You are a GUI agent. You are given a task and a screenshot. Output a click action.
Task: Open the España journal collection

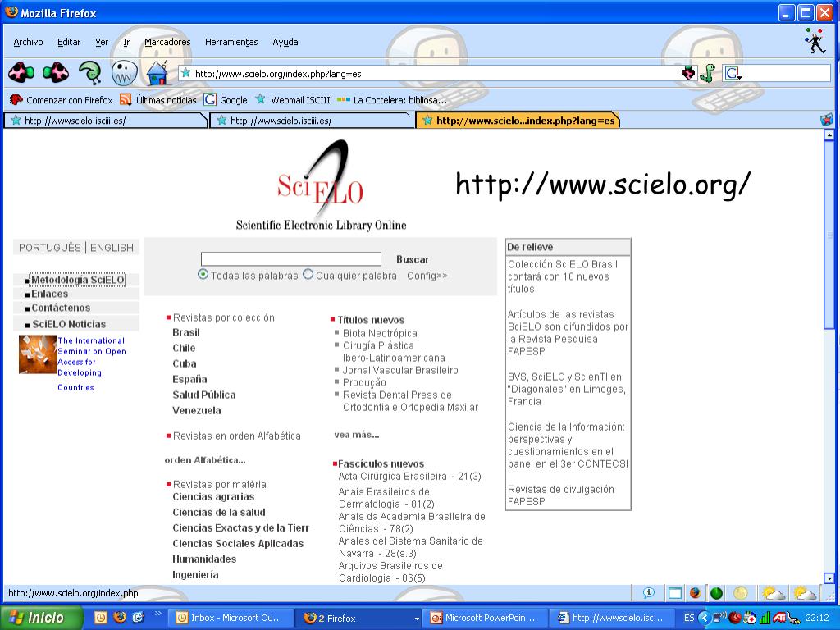coord(189,379)
